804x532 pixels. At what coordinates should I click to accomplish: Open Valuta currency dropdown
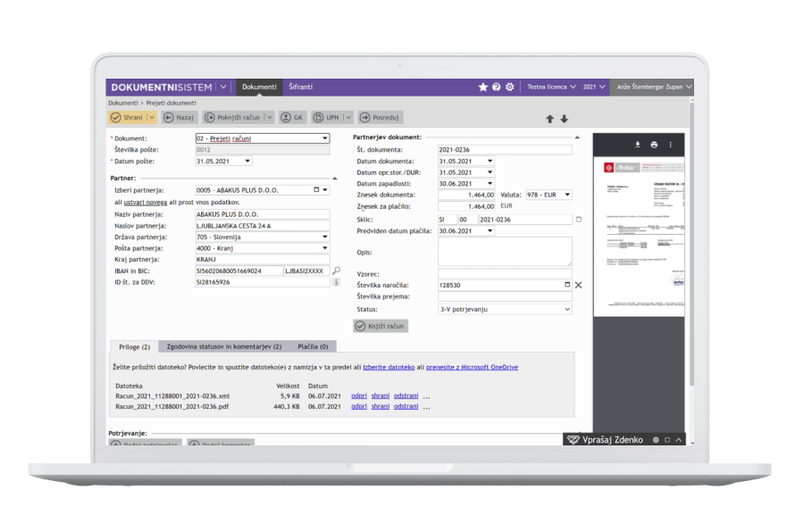(567, 195)
